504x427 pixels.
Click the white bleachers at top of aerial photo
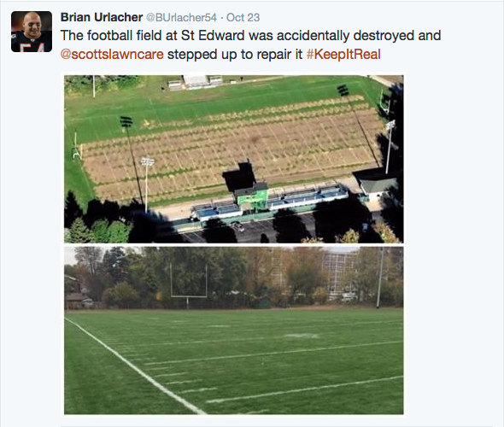pyautogui.click(x=196, y=81)
